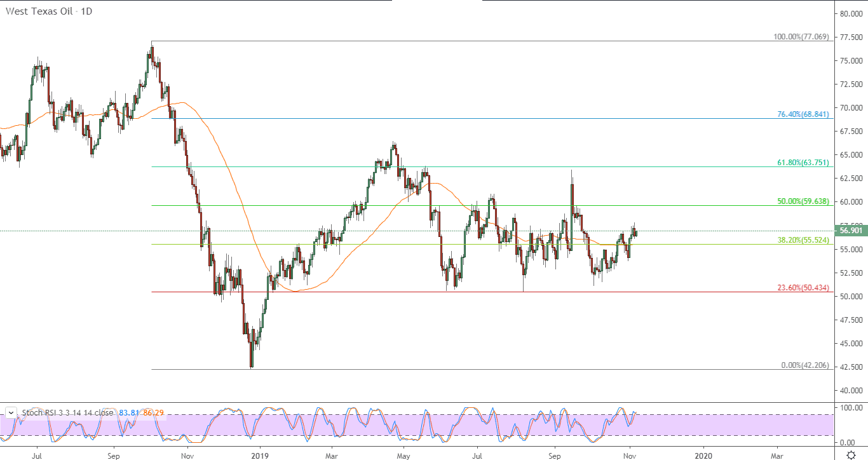
Task: Click the 40.000 price axis label
Action: pyautogui.click(x=852, y=390)
